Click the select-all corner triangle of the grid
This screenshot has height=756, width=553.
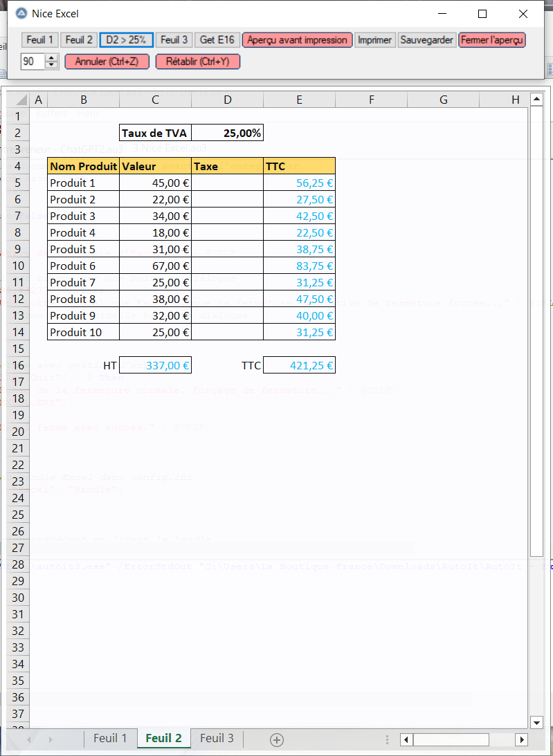click(21, 100)
